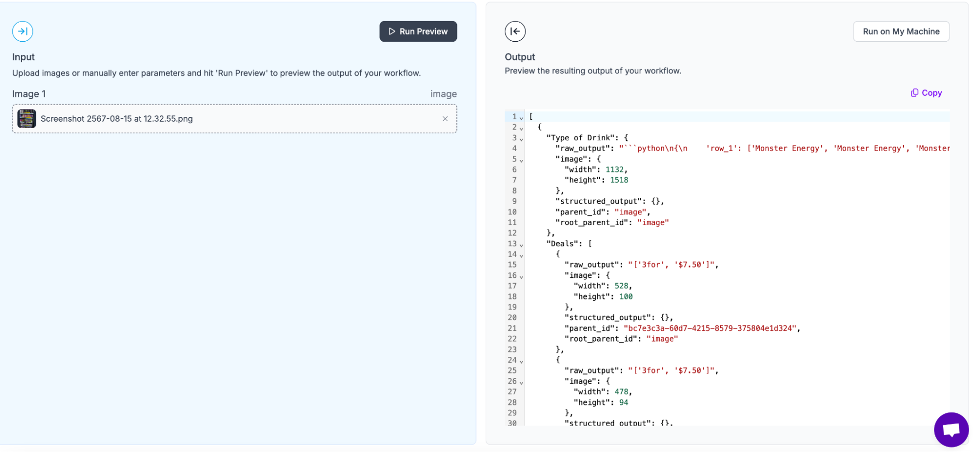Image resolution: width=980 pixels, height=452 pixels.
Task: Click the "structured_output" entry on line 9
Action: (609, 201)
